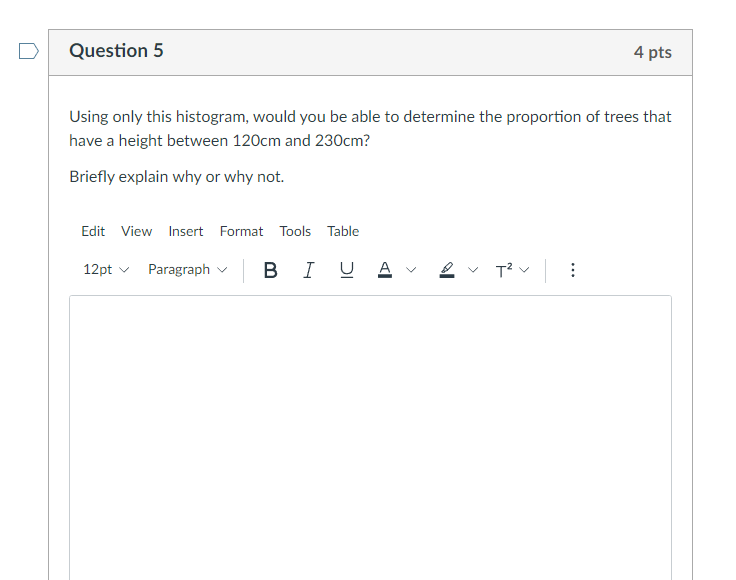Open the Paragraph block format dropdown
This screenshot has height=580, width=736.
point(188,270)
